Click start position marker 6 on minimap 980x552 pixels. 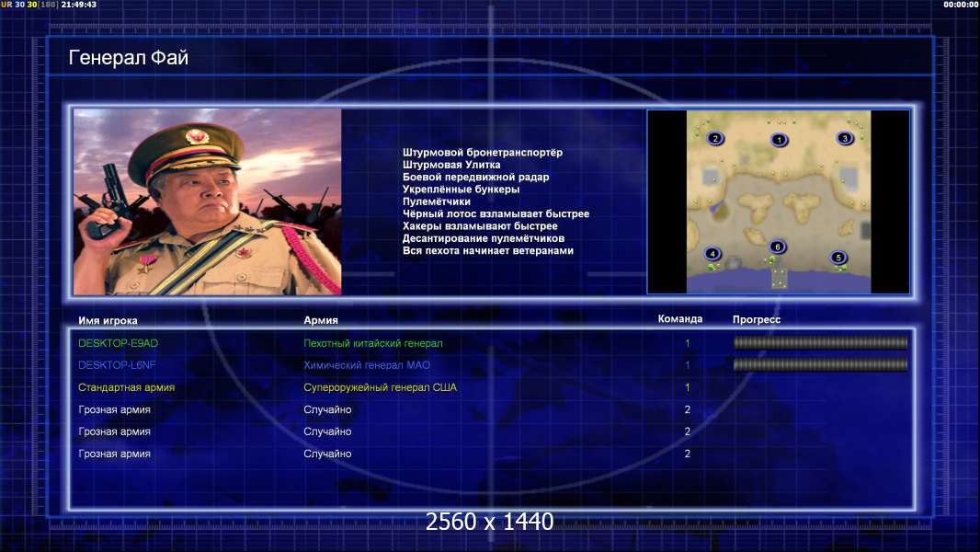pyautogui.click(x=778, y=247)
